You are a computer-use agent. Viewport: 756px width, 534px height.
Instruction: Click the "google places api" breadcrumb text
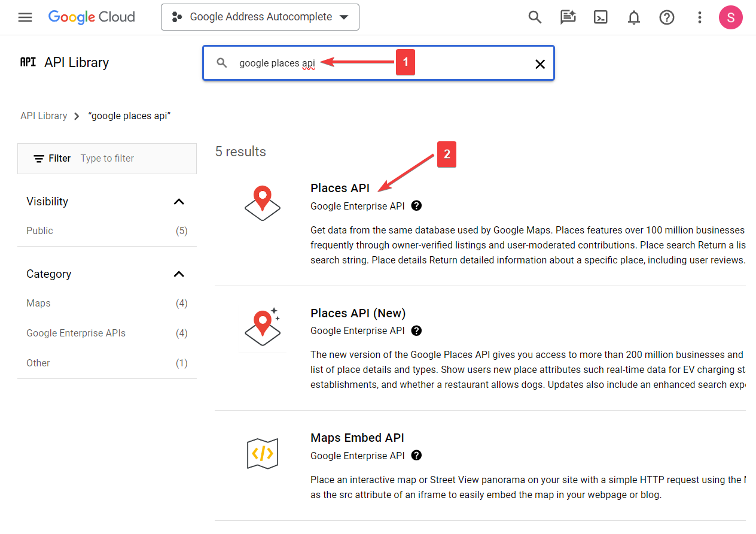[129, 116]
